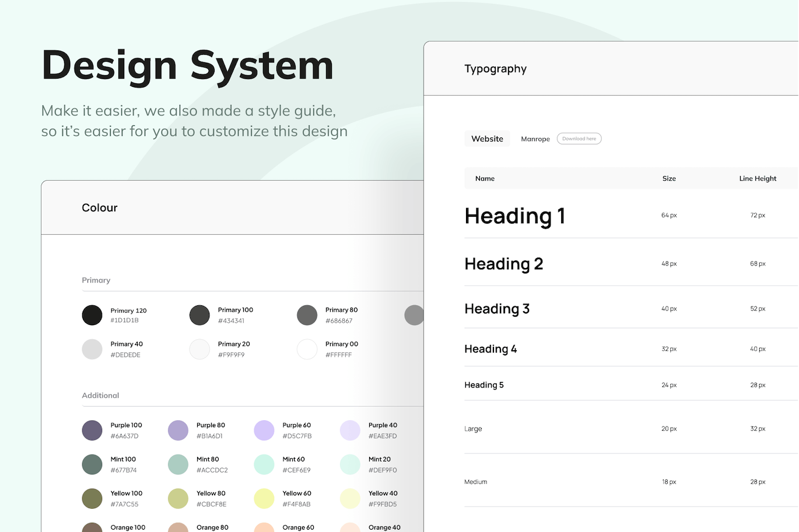Choose the Primary 20 swatch #F9F9F9
This screenshot has width=799, height=532.
(x=199, y=349)
